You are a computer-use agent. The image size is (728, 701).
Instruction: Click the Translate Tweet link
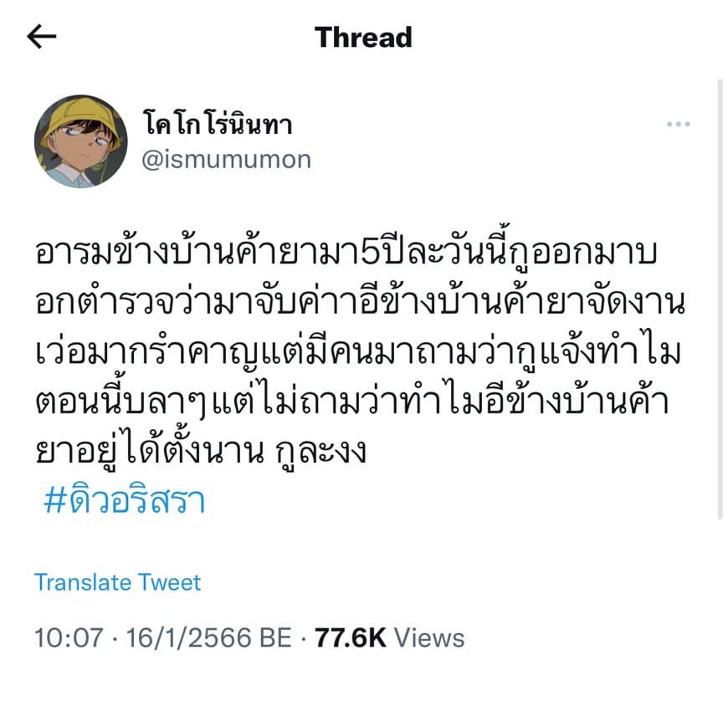tap(117, 582)
